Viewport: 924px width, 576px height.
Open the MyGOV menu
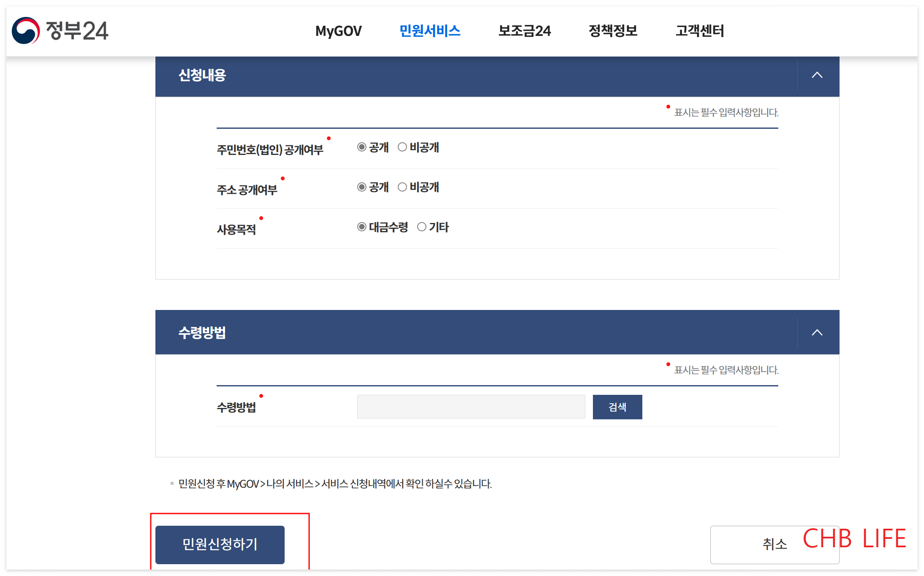coord(338,31)
